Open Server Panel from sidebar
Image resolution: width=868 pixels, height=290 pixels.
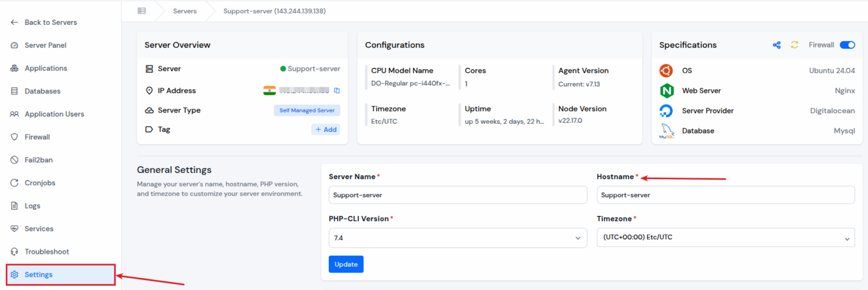(x=45, y=45)
